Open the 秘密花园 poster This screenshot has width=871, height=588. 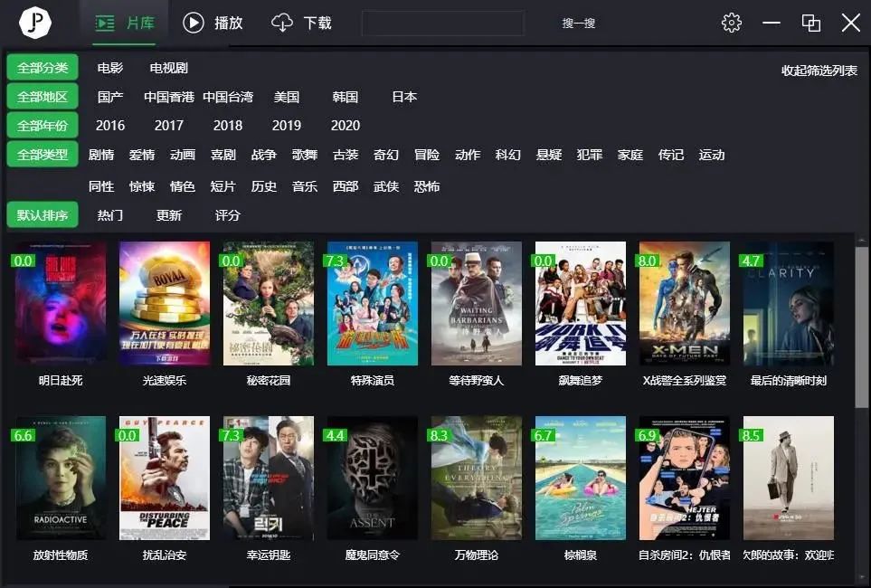pyautogui.click(x=269, y=303)
